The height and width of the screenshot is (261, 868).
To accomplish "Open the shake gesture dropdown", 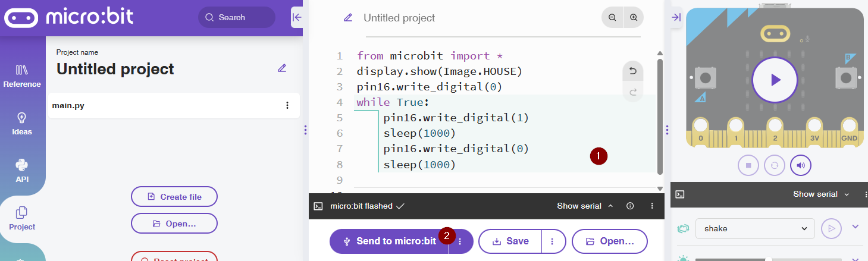I will click(754, 228).
